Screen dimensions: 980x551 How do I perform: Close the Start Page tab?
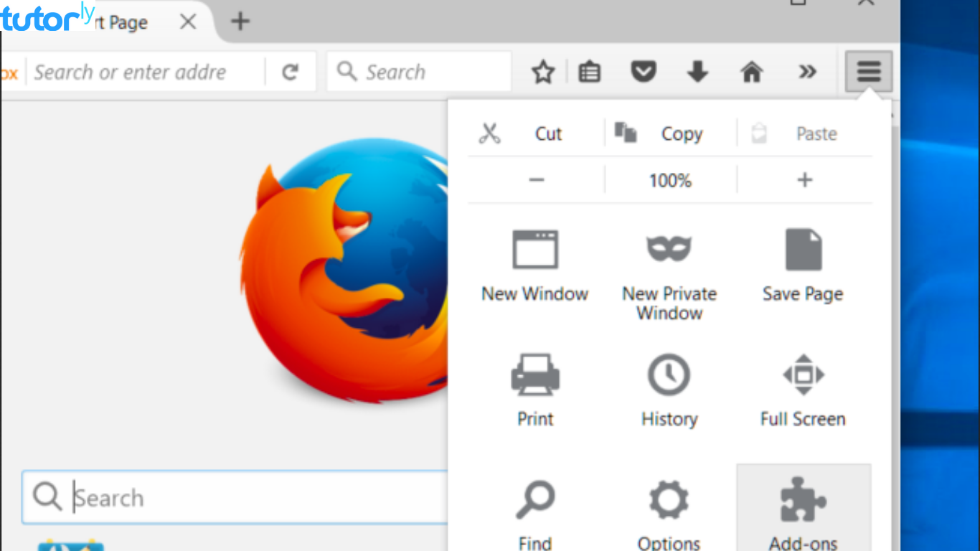tap(188, 22)
